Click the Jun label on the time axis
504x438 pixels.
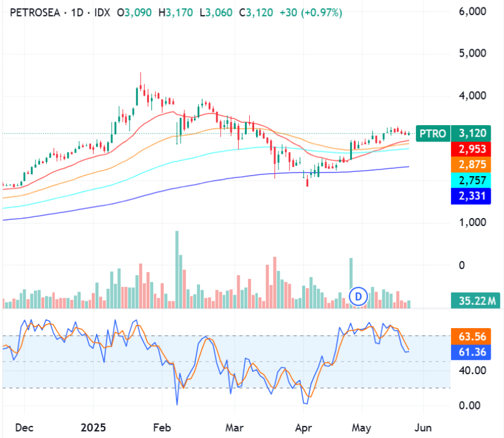tap(423, 428)
